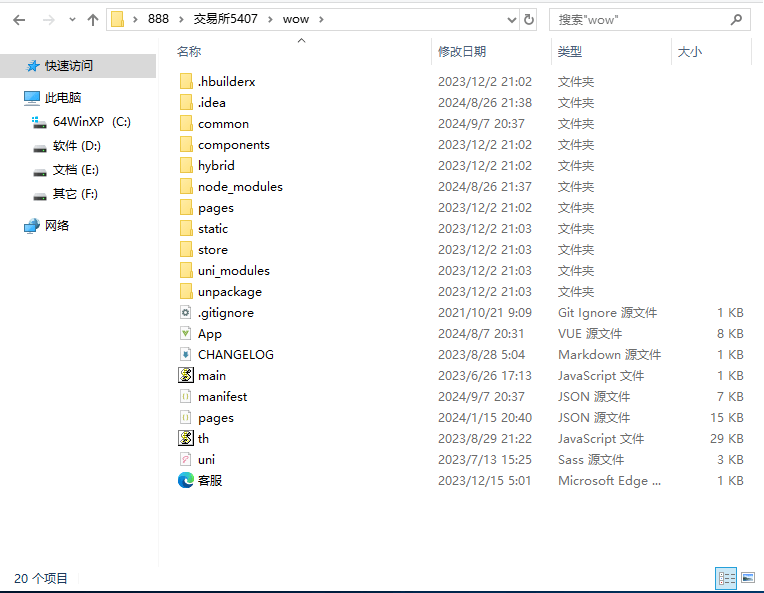Screen dimensions: 764x593
Task: Expand chevron after wow breadcrumb
Action: (321, 19)
